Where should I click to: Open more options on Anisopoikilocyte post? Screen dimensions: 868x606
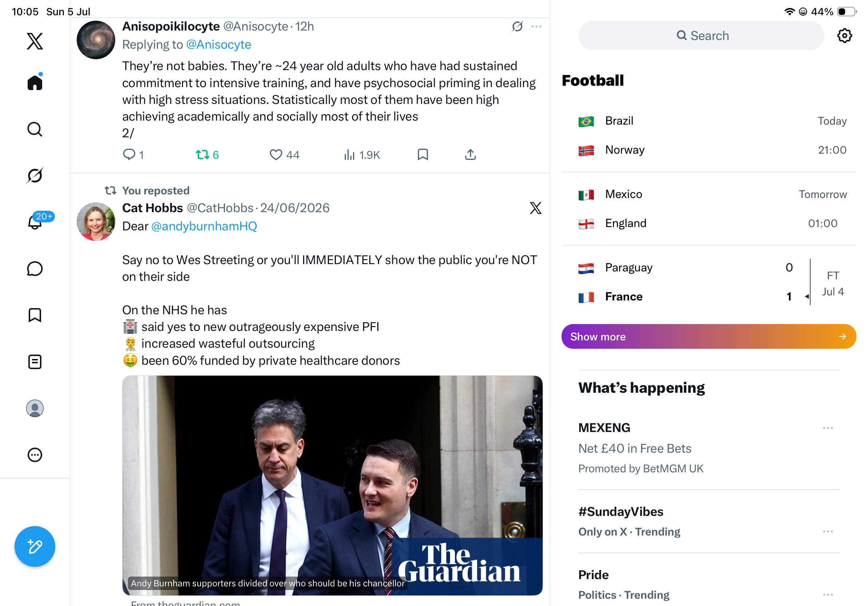click(536, 27)
